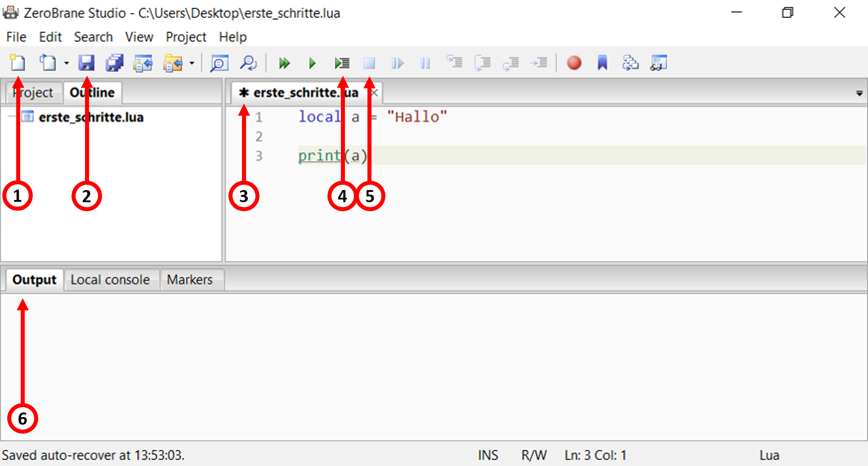Start debugging with the single green arrow
This screenshot has width=868, height=466.
312,63
